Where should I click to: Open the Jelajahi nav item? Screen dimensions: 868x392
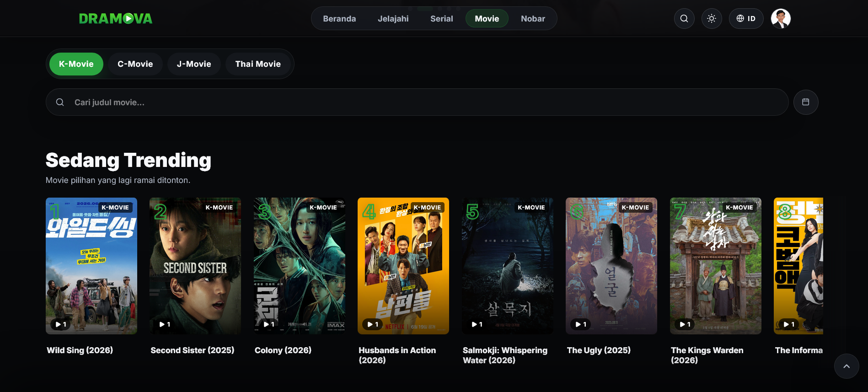[x=393, y=19]
